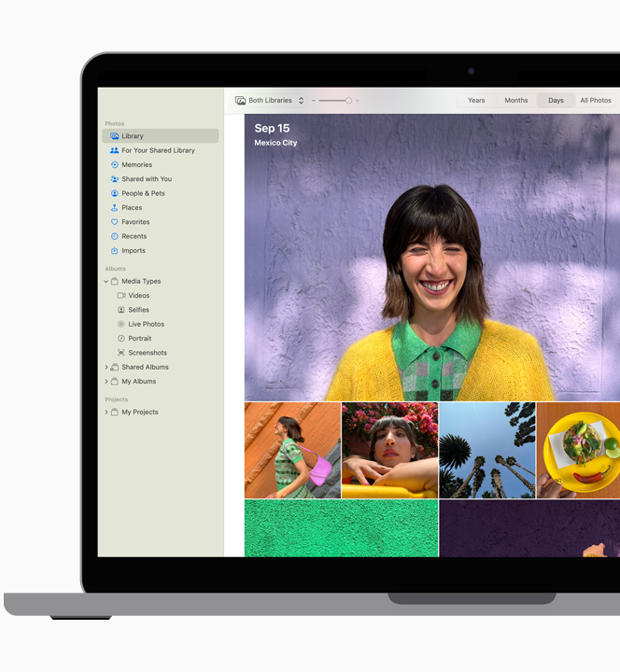The height and width of the screenshot is (672, 620).
Task: Open the photo with pink flowers
Action: [389, 451]
